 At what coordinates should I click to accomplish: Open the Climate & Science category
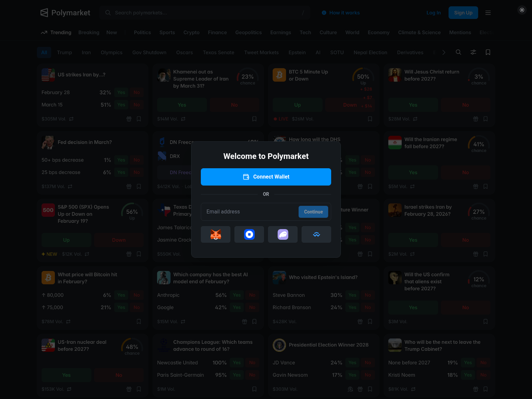coord(419,32)
